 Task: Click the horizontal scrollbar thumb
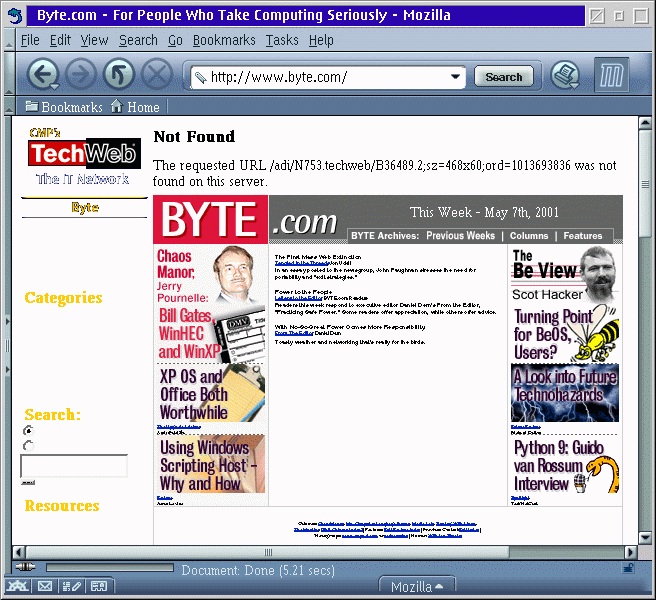point(268,552)
